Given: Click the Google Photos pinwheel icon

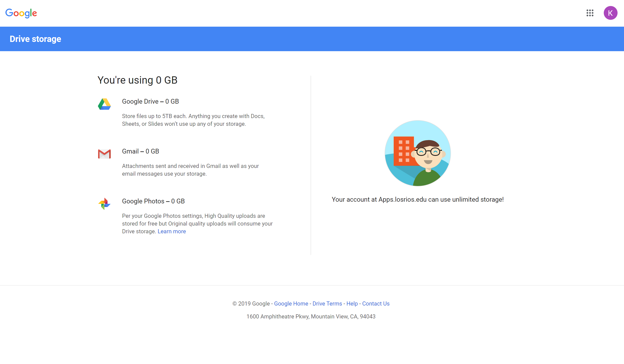Looking at the screenshot, I should pyautogui.click(x=104, y=204).
